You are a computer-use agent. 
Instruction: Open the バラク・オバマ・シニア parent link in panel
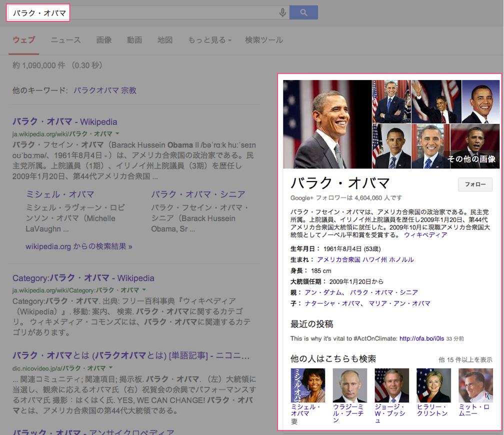coord(384,292)
